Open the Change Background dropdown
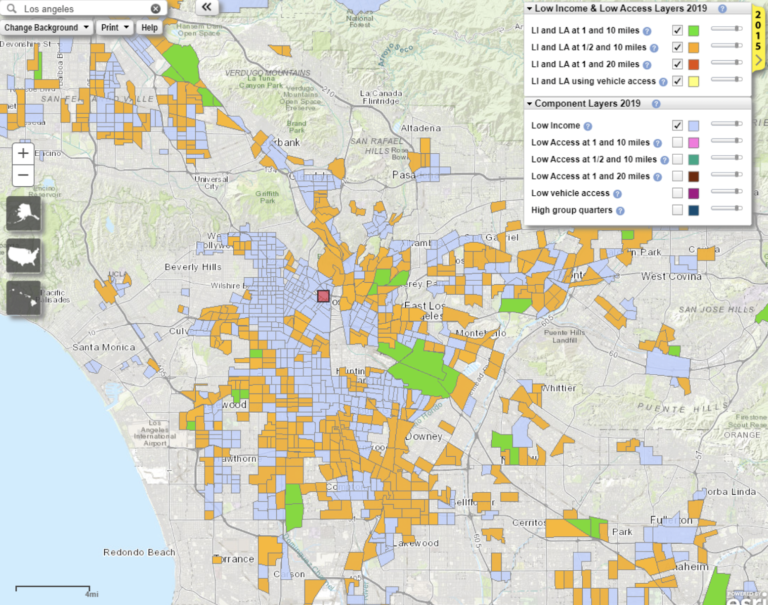 click(x=47, y=27)
